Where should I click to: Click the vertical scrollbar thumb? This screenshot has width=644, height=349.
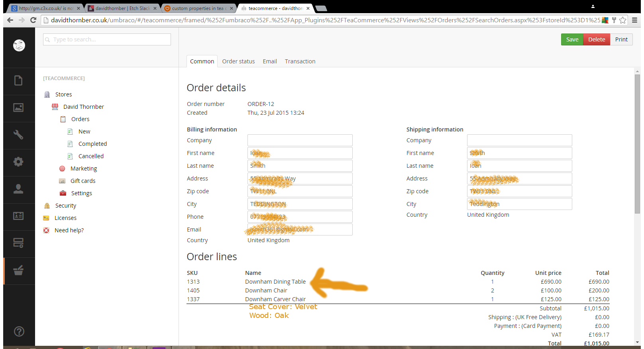click(637, 143)
